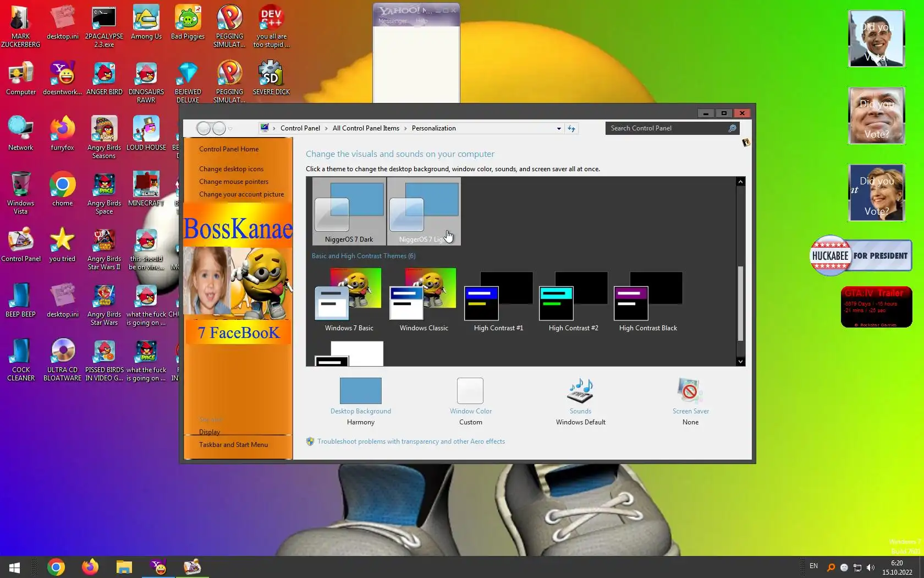Select the ULTRA CD BLOATWARE desktop icon
The height and width of the screenshot is (578, 924).
[63, 360]
